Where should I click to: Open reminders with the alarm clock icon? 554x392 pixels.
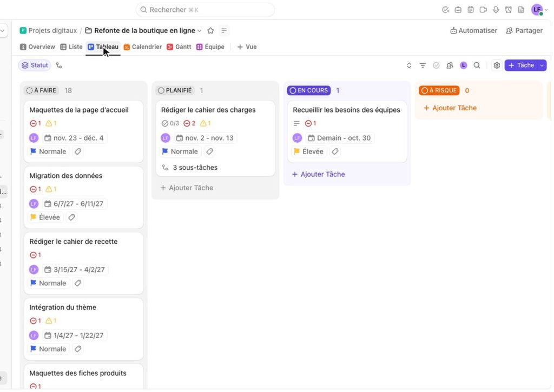(509, 10)
